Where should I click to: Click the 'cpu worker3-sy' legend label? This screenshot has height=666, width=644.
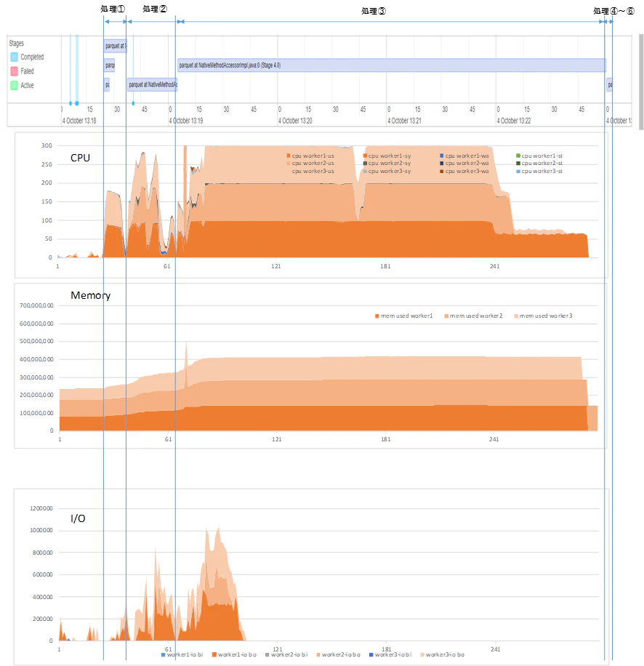[x=390, y=171]
